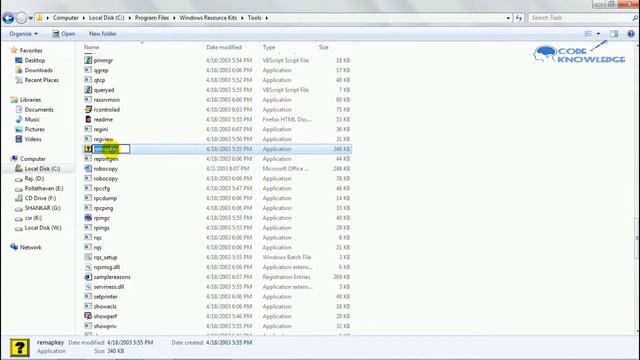Select Local Disk (W:) drive
Image resolution: width=640 pixels, height=360 pixels.
tap(43, 228)
